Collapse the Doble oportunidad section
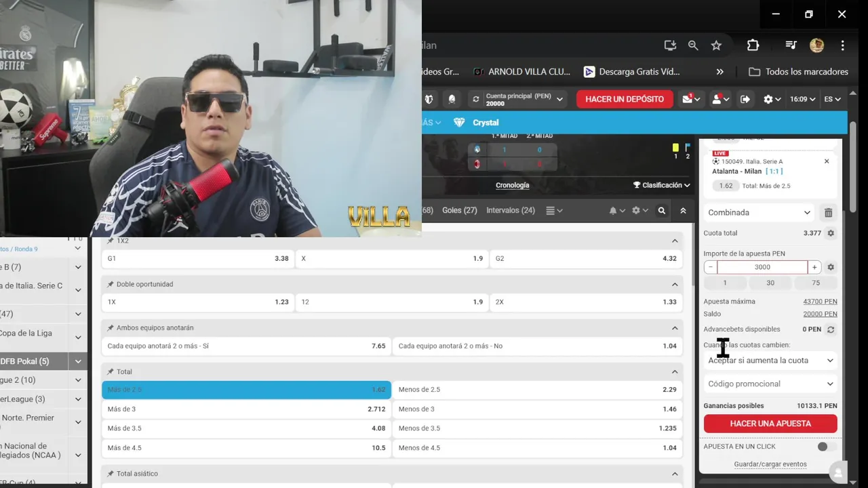The image size is (868, 488). tap(675, 285)
